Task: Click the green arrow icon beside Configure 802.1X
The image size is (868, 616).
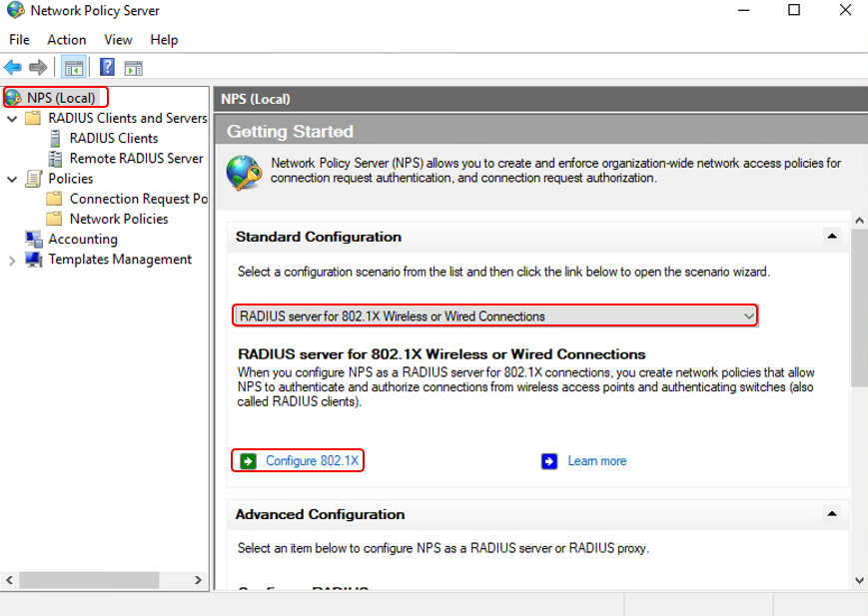Action: [248, 461]
